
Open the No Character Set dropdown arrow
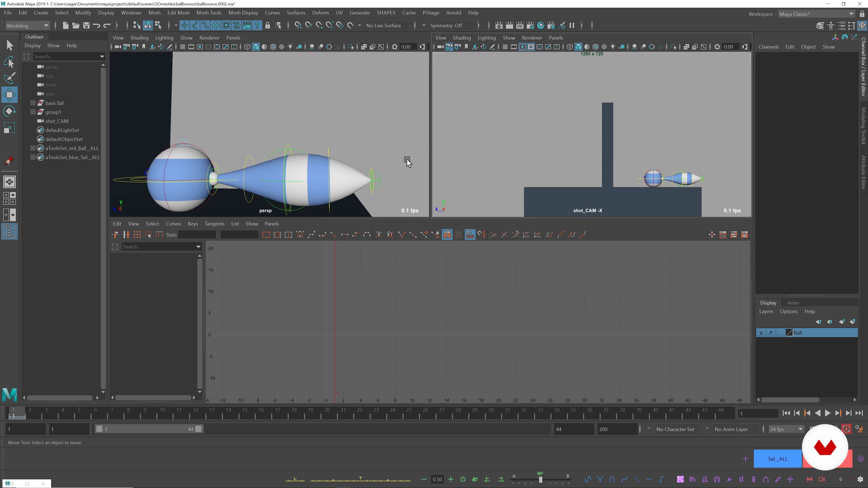(x=649, y=429)
